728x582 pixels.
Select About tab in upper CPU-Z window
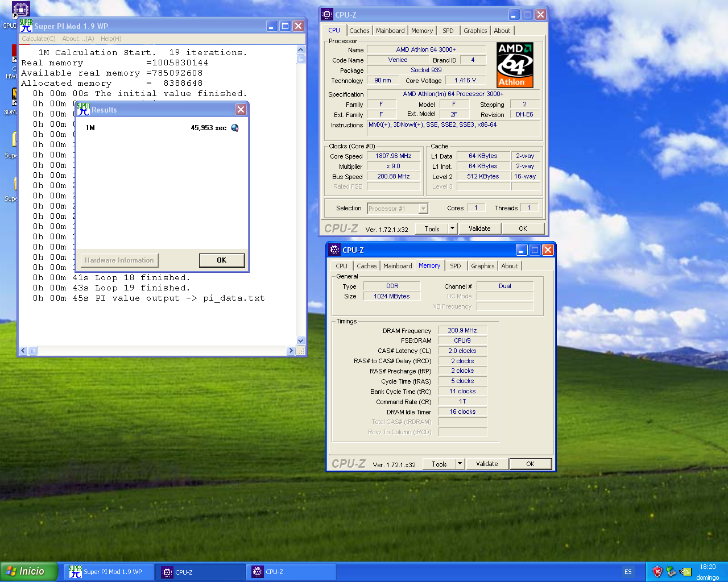[502, 31]
